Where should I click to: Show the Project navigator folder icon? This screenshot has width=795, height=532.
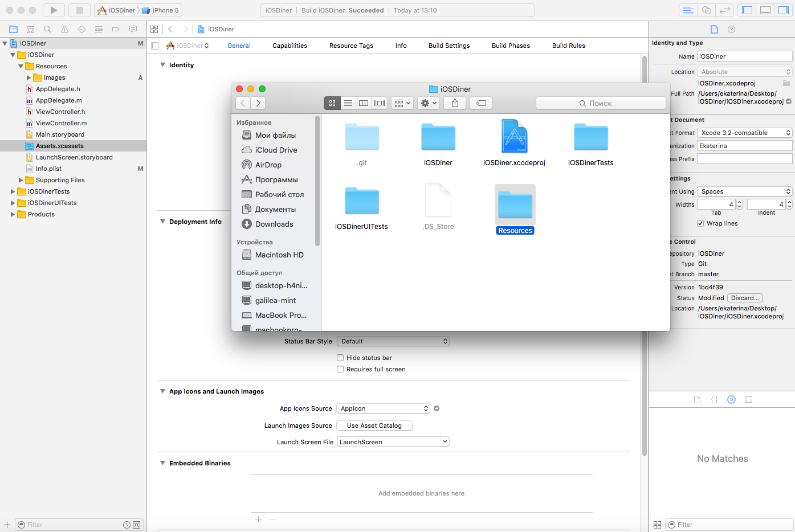(x=14, y=29)
